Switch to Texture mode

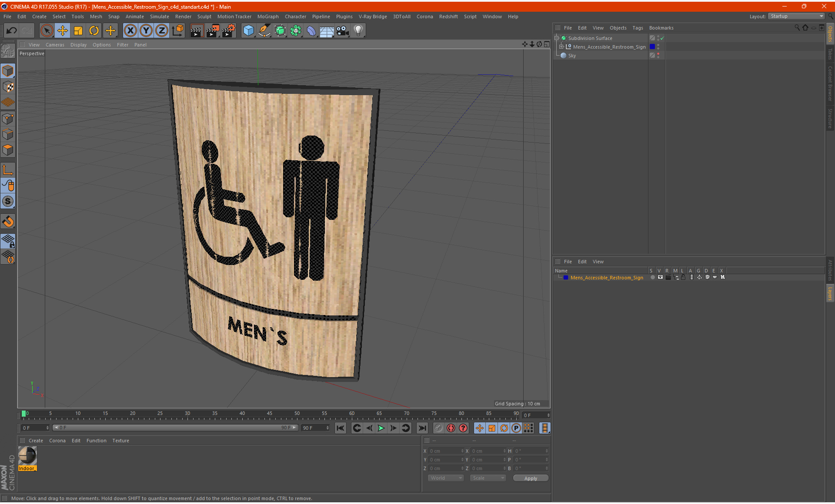[8, 87]
